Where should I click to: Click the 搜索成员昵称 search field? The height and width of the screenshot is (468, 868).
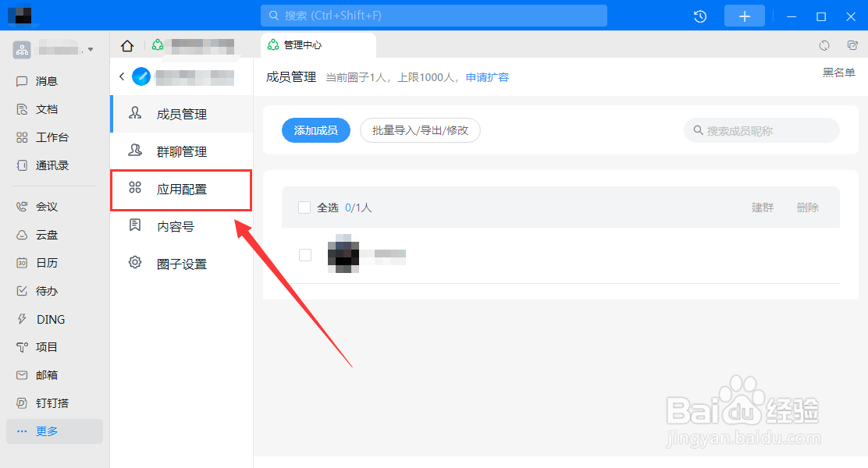(761, 130)
